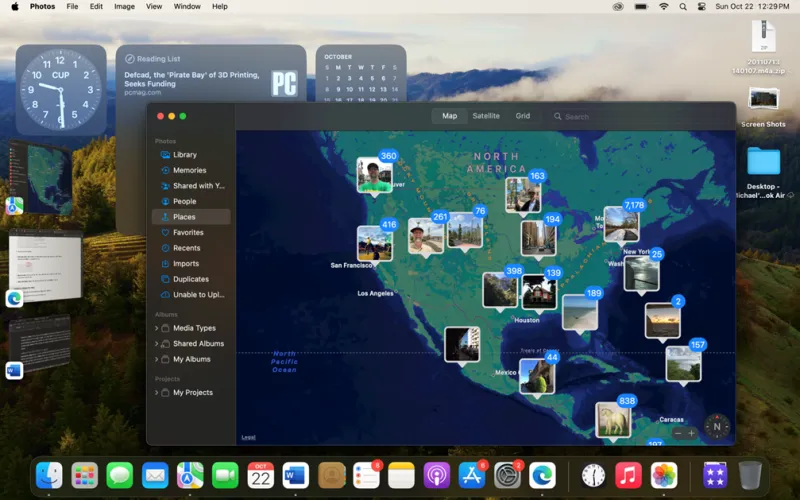Expand Shared Albums in the sidebar
800x500 pixels.
tap(155, 344)
